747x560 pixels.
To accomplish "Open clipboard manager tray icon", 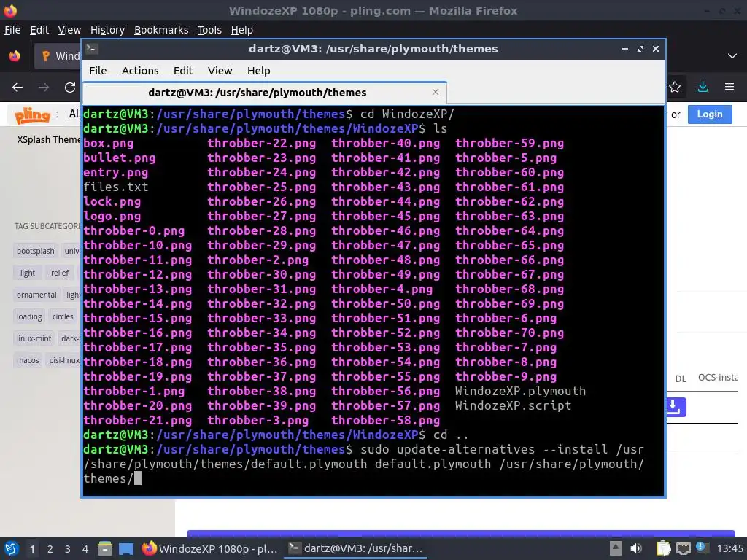I will point(663,548).
